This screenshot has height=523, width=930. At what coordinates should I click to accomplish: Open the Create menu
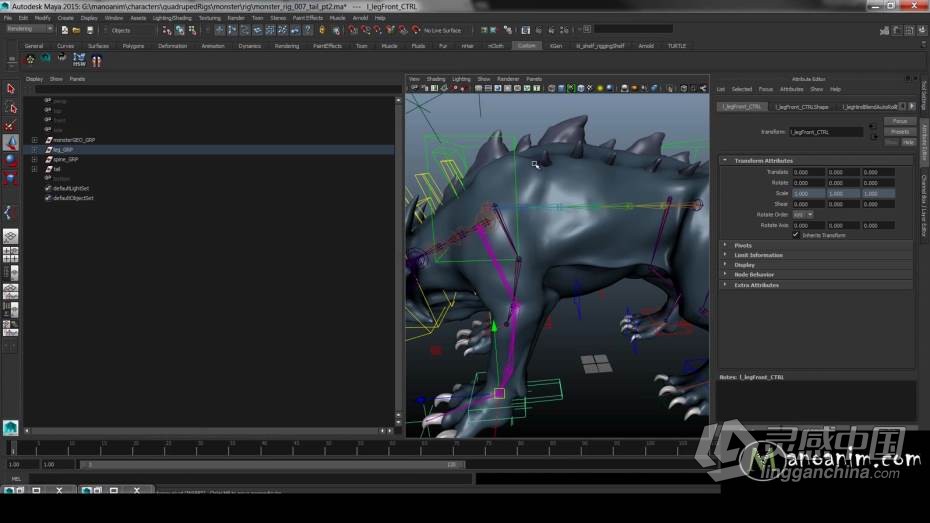click(x=66, y=18)
